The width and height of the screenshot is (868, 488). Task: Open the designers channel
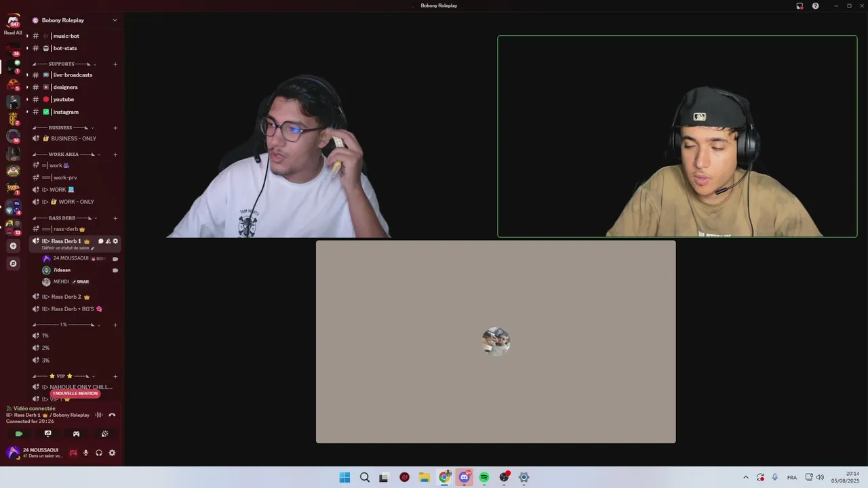tap(75, 87)
